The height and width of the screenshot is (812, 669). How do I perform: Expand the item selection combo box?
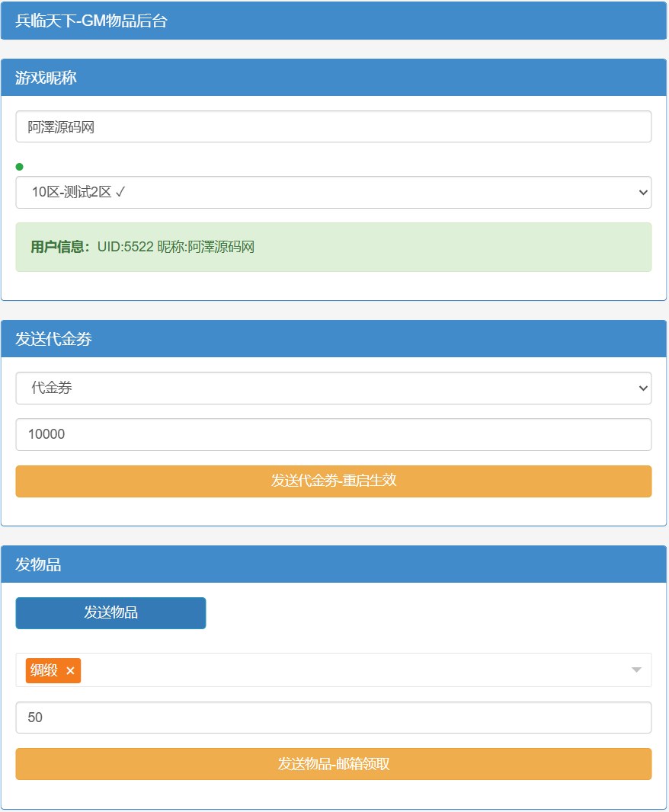pos(343,671)
